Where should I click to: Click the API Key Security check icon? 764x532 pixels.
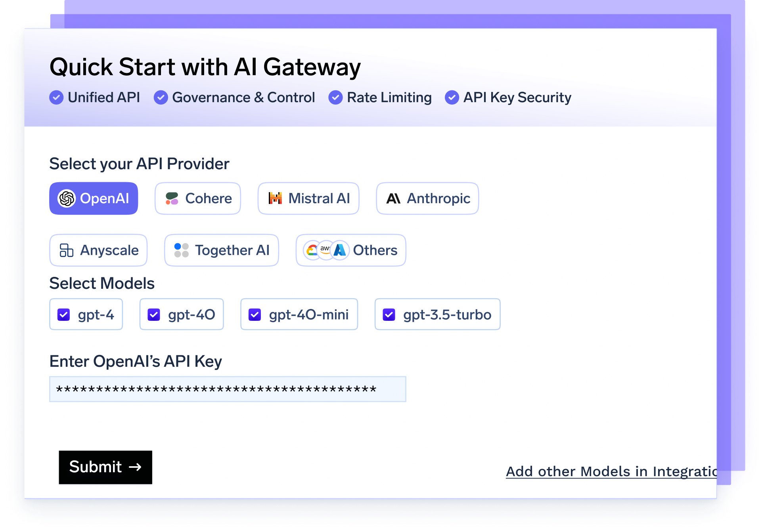click(452, 97)
